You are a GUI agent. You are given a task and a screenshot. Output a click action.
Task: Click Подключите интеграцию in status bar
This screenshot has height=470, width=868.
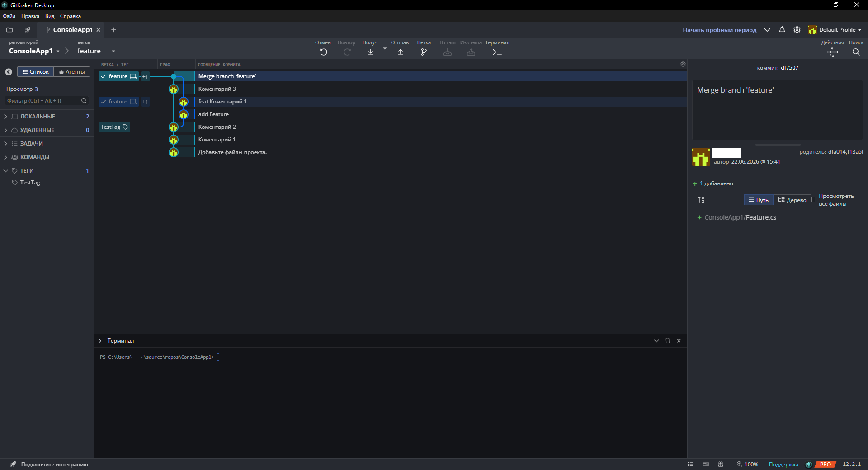[54, 464]
